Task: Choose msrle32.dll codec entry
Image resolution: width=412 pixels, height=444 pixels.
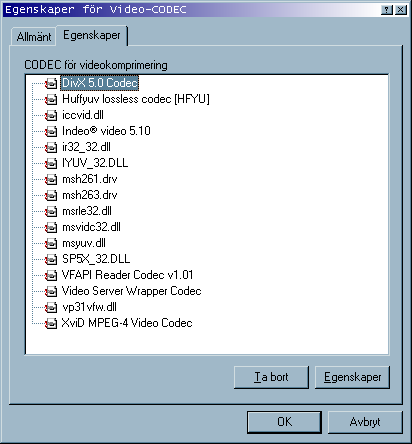Action: pos(87,211)
